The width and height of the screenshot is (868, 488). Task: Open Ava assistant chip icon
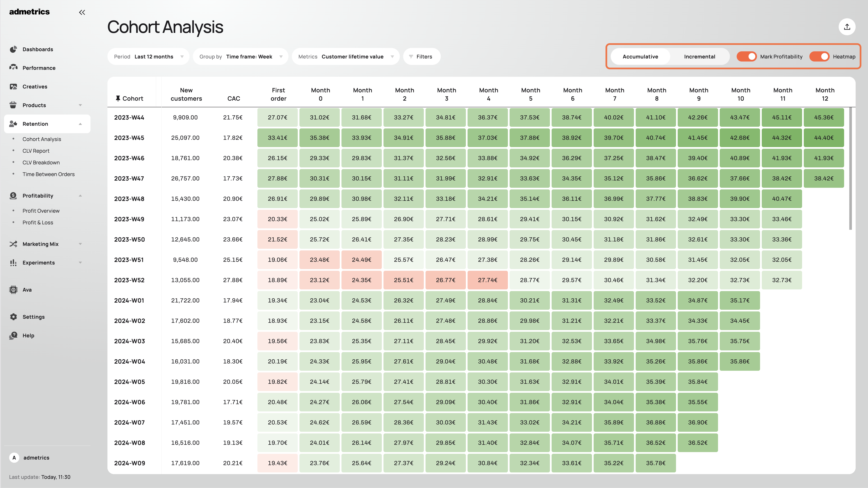[13, 290]
